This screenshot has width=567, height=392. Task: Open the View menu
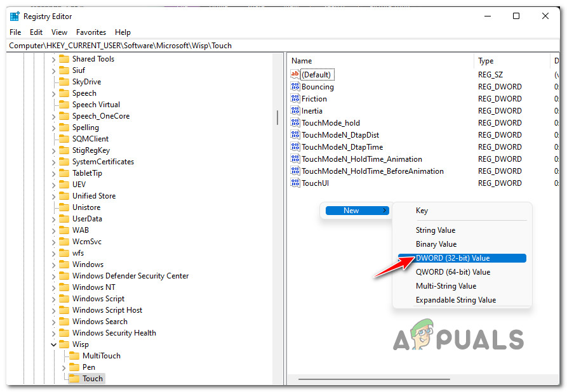[x=59, y=32]
